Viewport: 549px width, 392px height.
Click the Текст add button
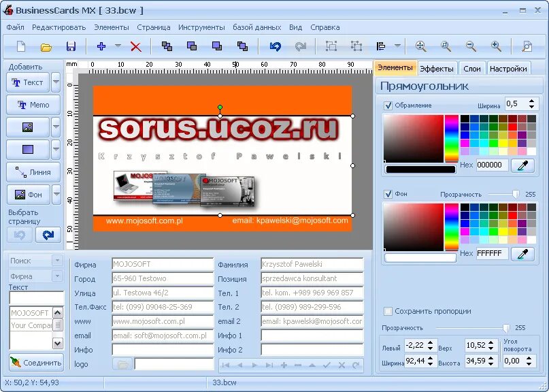[x=28, y=82]
